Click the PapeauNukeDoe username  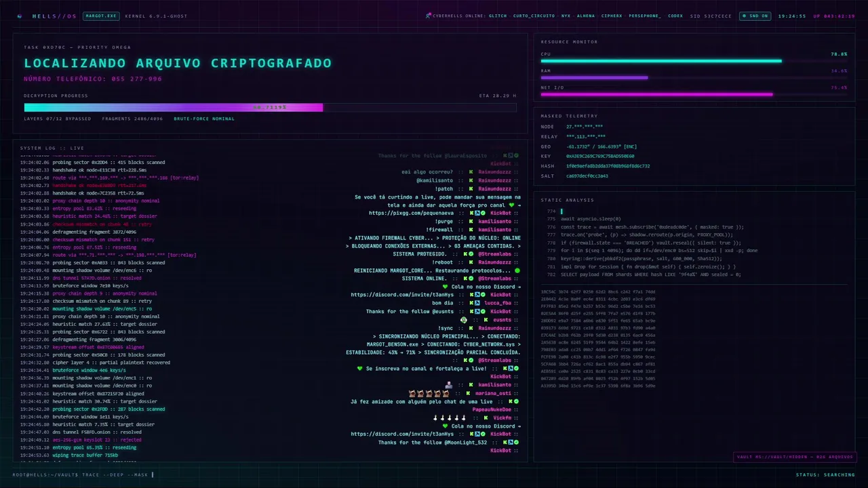(x=492, y=409)
